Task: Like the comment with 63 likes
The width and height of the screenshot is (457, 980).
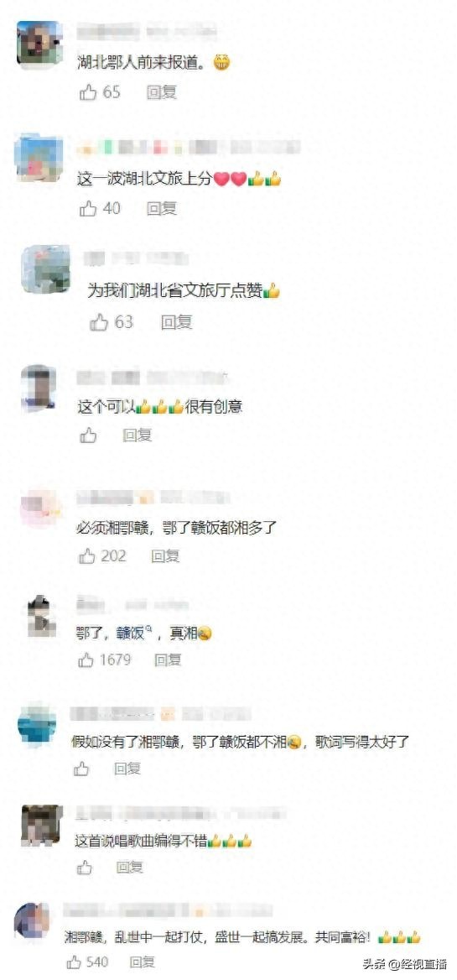Action: (100, 322)
